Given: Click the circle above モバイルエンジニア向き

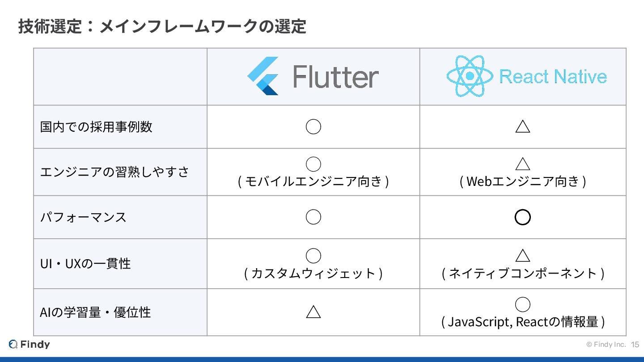Looking at the screenshot, I should point(313,164).
